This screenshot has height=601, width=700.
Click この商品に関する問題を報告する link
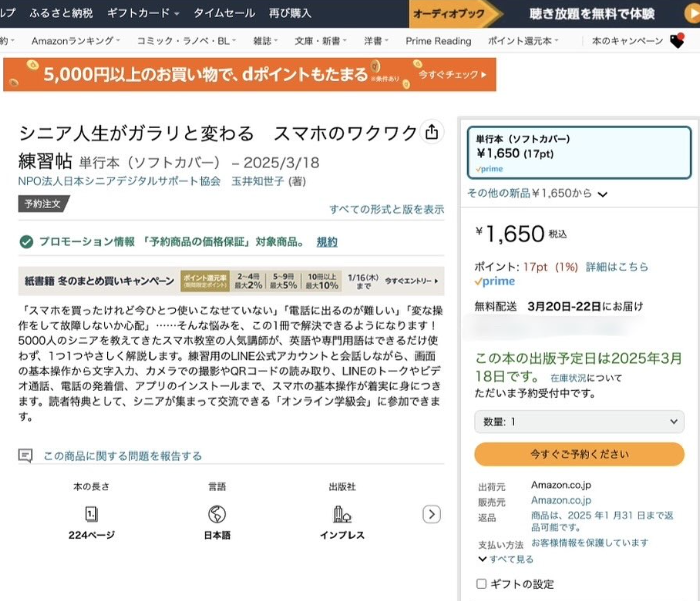(x=123, y=456)
